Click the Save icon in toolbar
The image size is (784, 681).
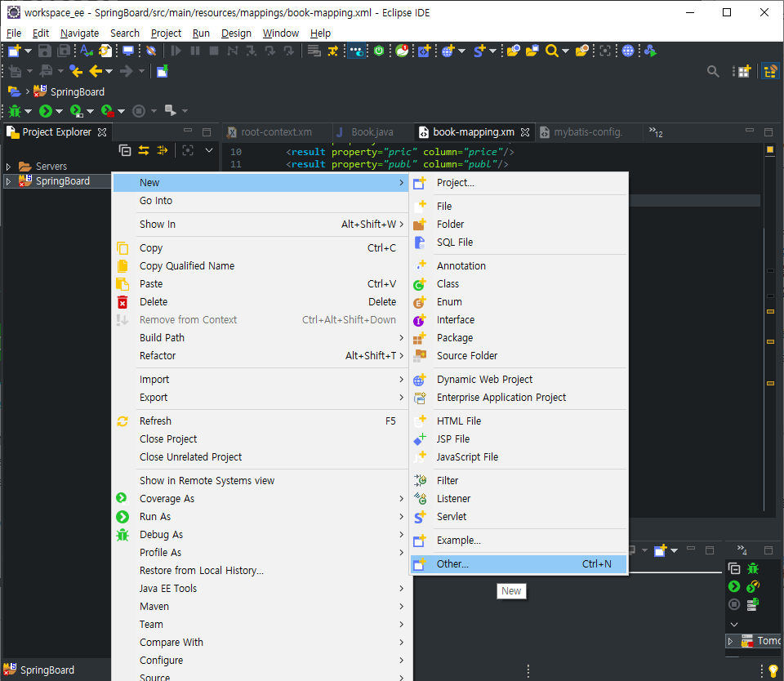click(45, 51)
